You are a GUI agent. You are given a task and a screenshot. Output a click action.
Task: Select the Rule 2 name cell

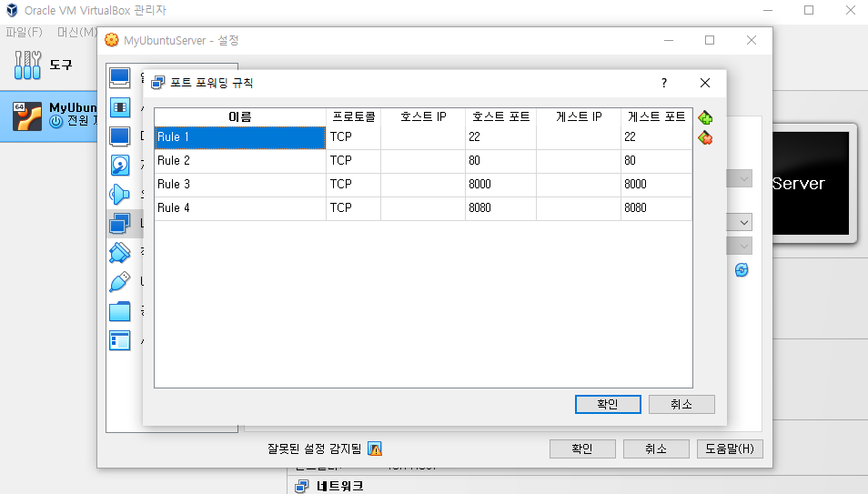tap(240, 161)
